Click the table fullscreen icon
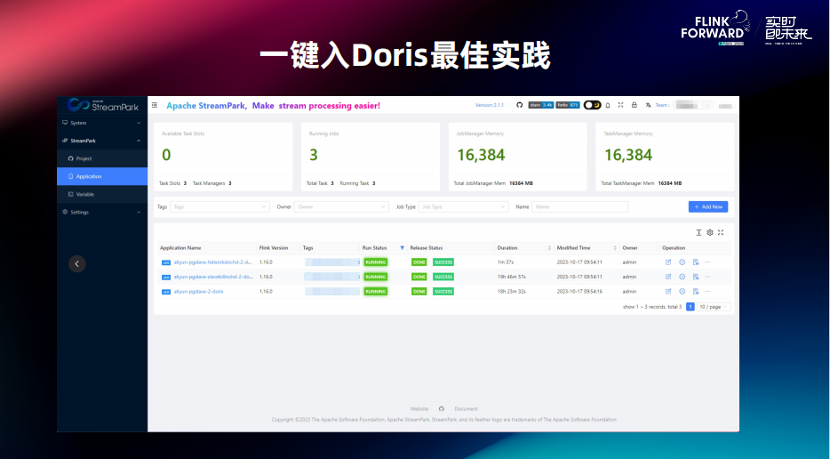Screen dimensions: 830x460 pyautogui.click(x=720, y=232)
